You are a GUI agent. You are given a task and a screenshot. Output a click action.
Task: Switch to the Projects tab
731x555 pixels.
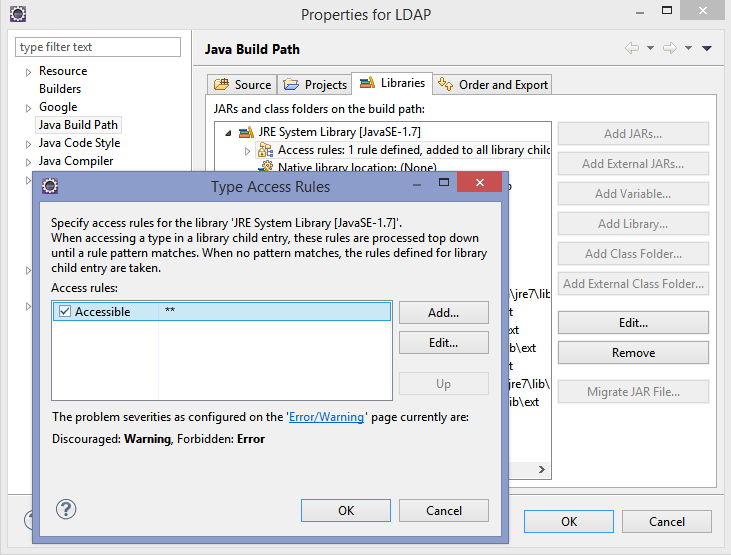pos(315,84)
